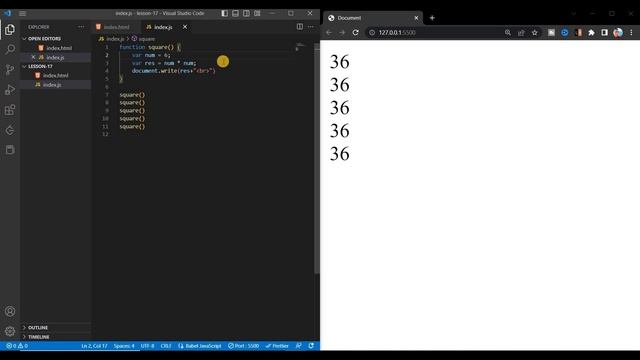Change line ending via CRLF
Screen dimensions: 640x360
coord(166,346)
